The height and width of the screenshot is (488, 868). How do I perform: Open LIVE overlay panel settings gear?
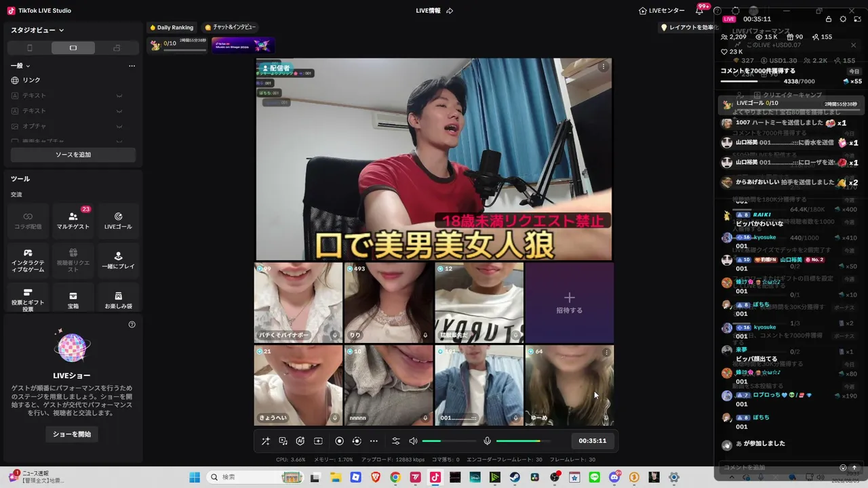pos(843,19)
